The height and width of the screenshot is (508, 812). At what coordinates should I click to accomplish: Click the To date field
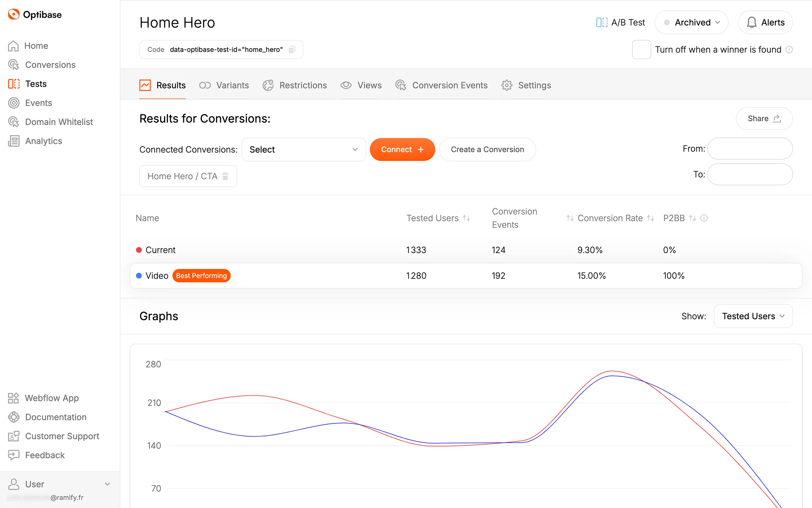(750, 174)
